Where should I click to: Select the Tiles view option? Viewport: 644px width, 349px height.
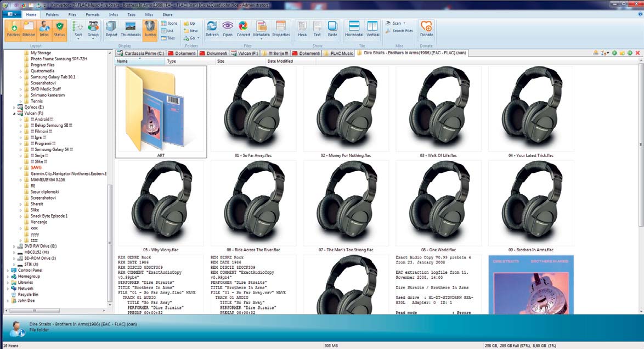(168, 38)
